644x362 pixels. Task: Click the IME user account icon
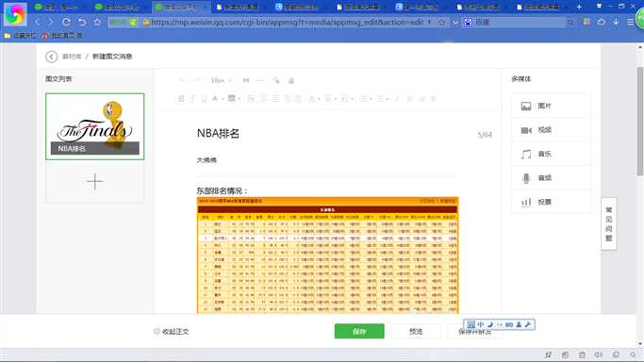click(x=519, y=324)
